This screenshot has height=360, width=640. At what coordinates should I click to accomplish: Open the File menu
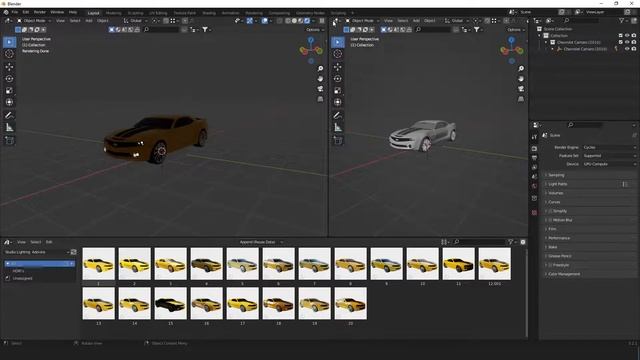pyautogui.click(x=15, y=12)
